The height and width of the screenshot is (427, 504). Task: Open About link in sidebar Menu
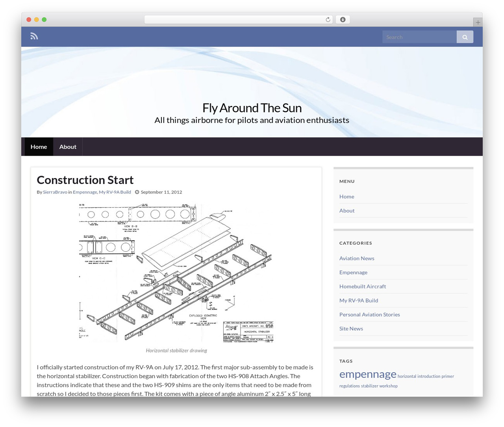(347, 211)
